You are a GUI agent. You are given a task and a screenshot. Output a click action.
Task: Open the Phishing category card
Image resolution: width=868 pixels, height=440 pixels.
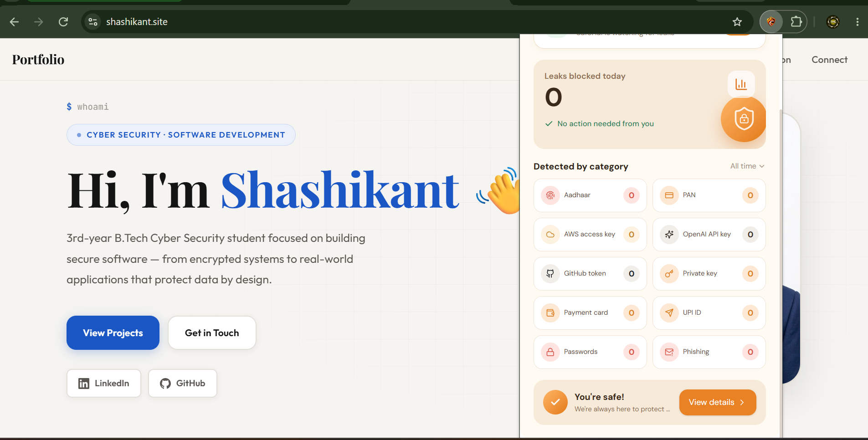point(709,352)
